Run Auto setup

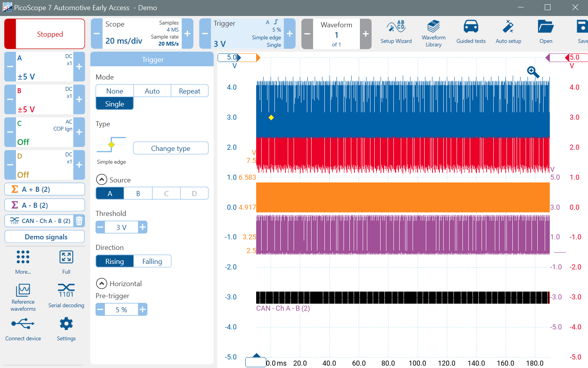[508, 33]
